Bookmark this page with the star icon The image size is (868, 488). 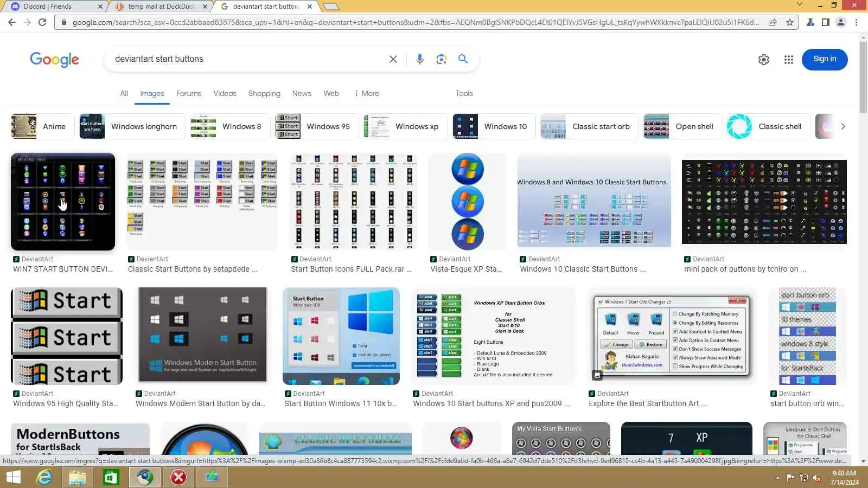(x=789, y=22)
